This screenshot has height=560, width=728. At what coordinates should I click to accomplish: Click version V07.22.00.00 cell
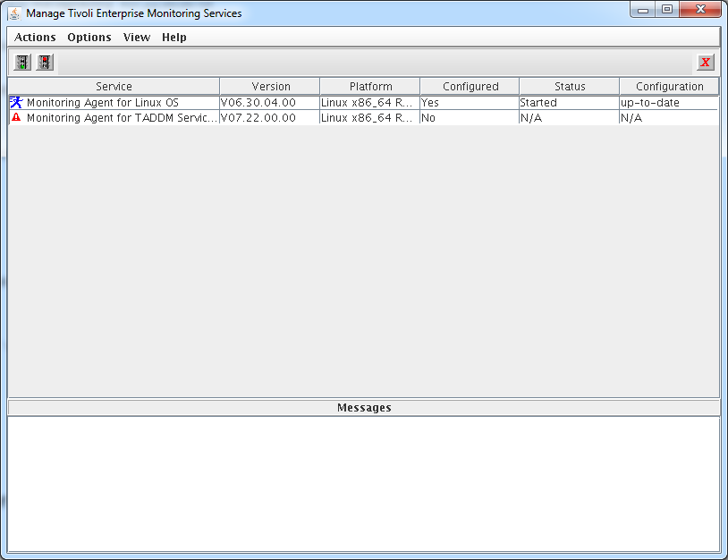[270, 117]
